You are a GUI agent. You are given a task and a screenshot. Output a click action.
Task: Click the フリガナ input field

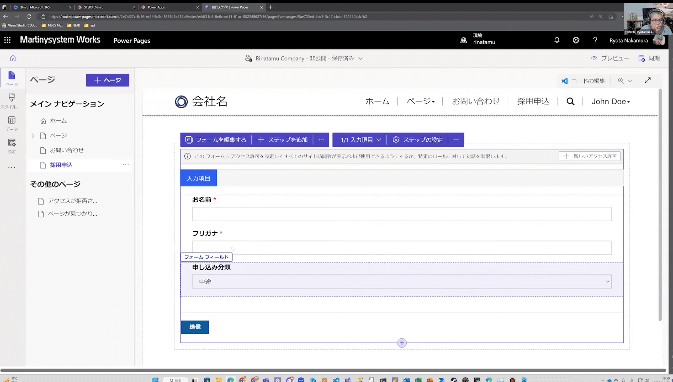click(x=402, y=248)
